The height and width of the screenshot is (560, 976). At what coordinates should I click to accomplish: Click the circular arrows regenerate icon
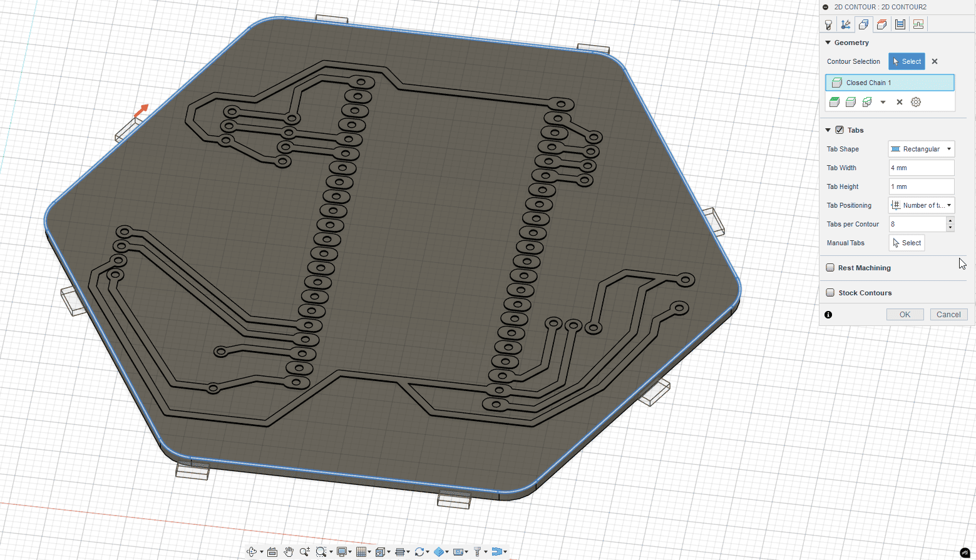[x=419, y=552]
